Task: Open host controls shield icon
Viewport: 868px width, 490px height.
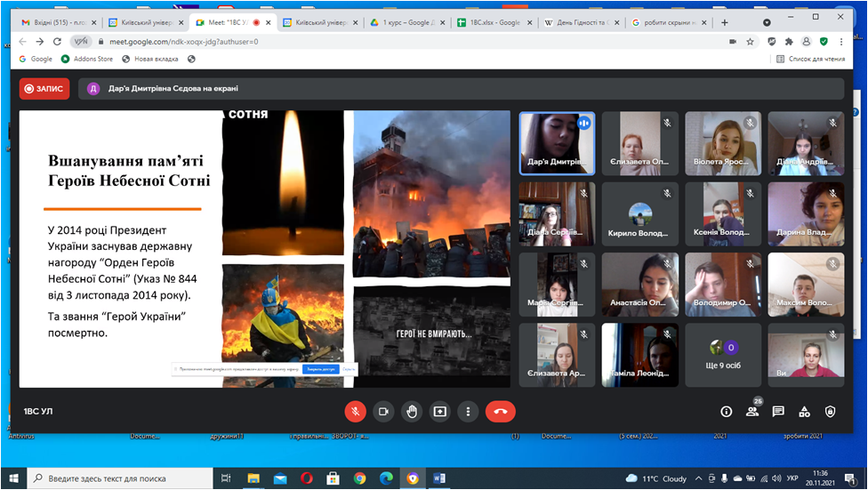Action: [831, 412]
